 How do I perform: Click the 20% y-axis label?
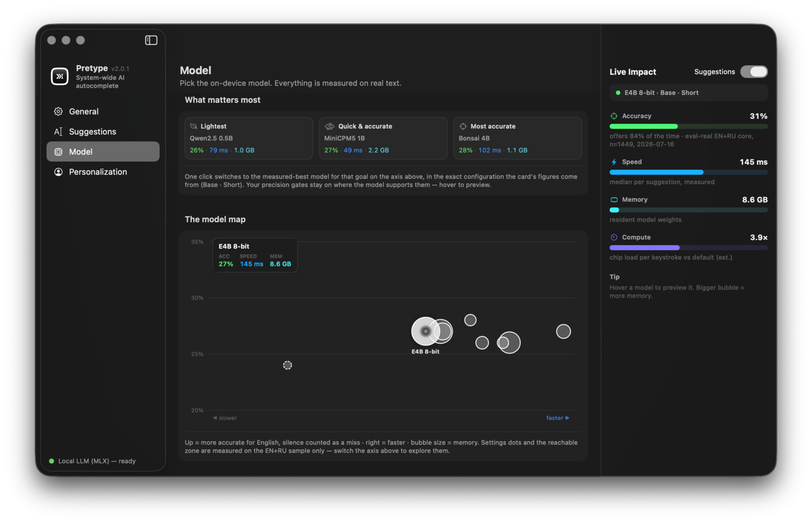pos(197,410)
